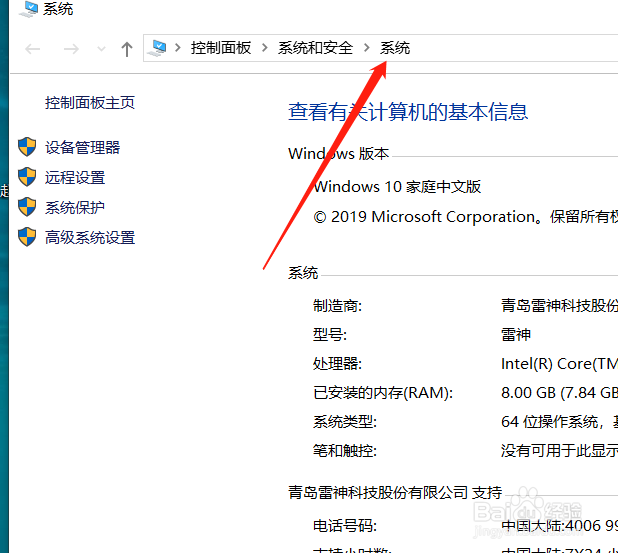
Task: Expand chevron before 控制面板 breadcrumb
Action: 178,48
